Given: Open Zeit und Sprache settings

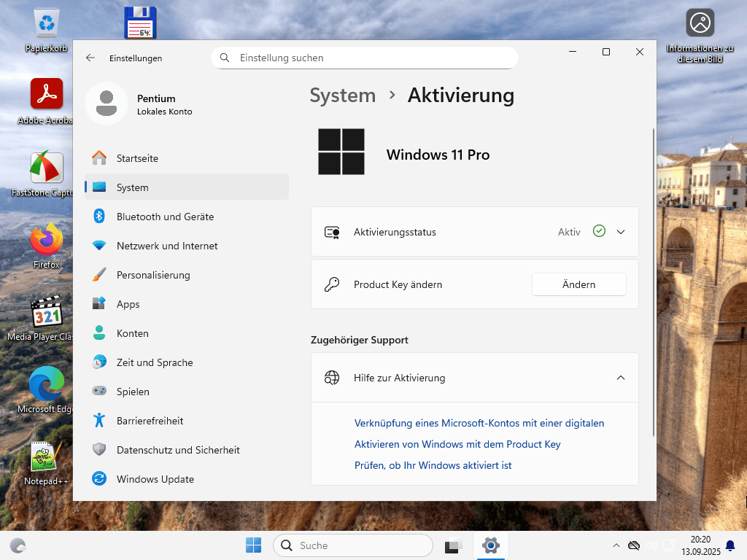Looking at the screenshot, I should pos(187,362).
